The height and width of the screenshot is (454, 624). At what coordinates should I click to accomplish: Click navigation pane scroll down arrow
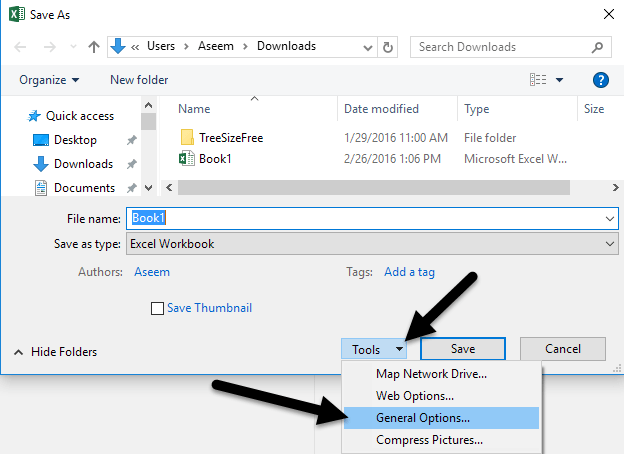pos(148,188)
